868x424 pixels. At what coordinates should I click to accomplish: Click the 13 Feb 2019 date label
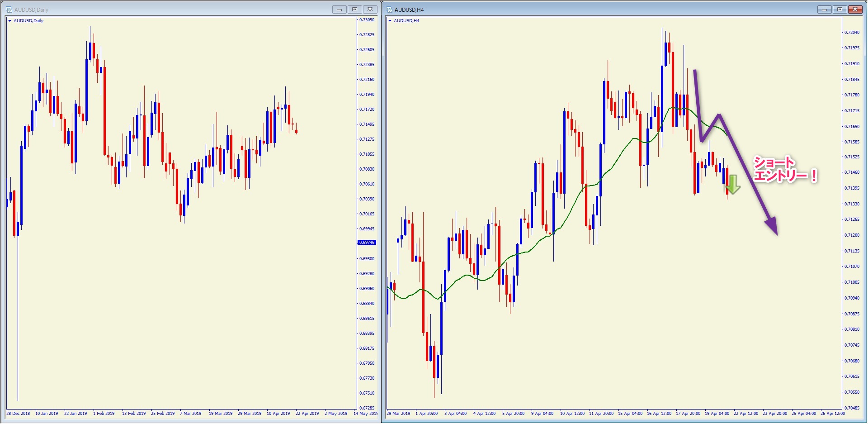[134, 414]
